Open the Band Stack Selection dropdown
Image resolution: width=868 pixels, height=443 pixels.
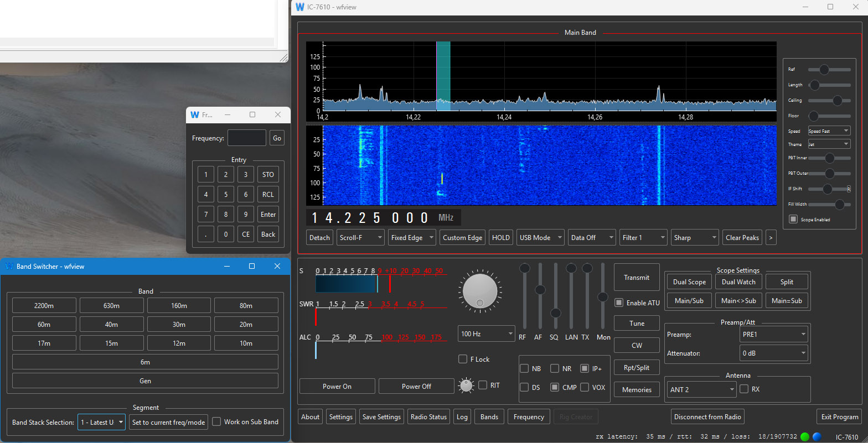click(x=101, y=422)
